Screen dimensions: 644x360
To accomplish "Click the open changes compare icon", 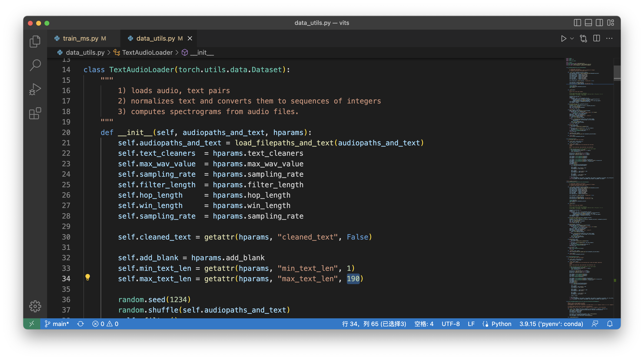I will pos(583,39).
